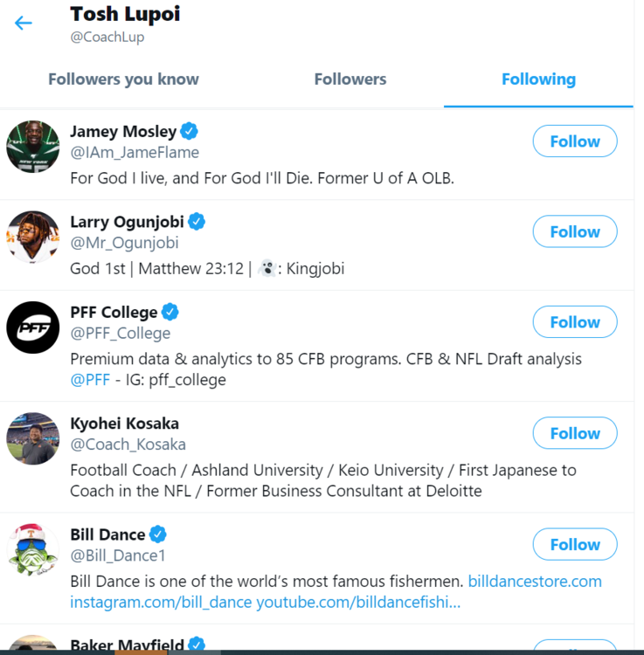Switch to Followers you know tab

(x=123, y=79)
